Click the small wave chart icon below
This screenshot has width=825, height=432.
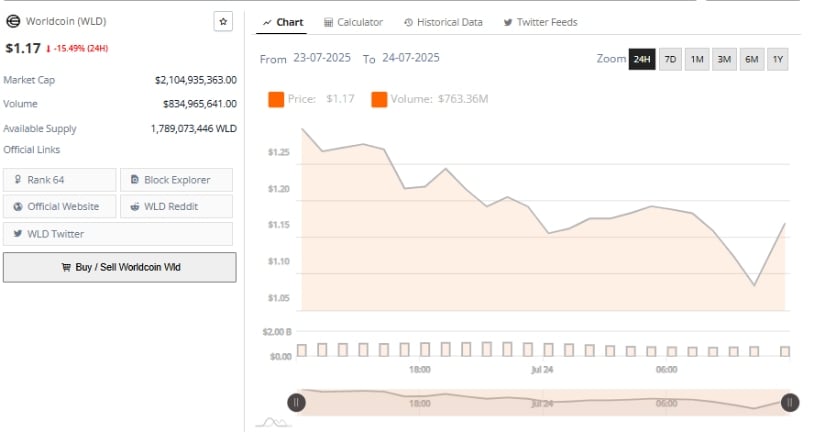(x=274, y=422)
